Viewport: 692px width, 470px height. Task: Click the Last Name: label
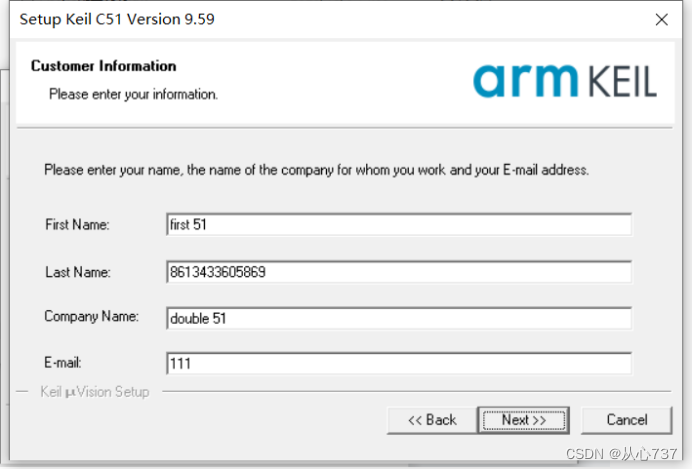coord(78,272)
